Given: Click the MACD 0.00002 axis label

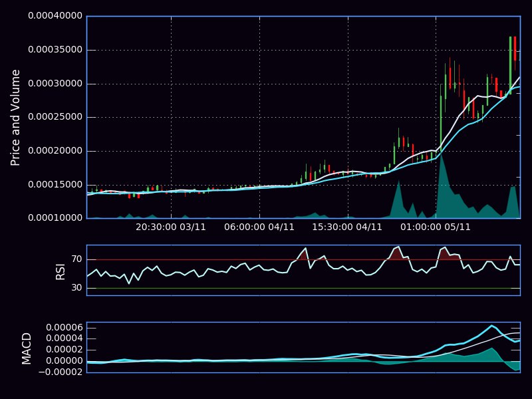Looking at the screenshot, I should (65, 350).
